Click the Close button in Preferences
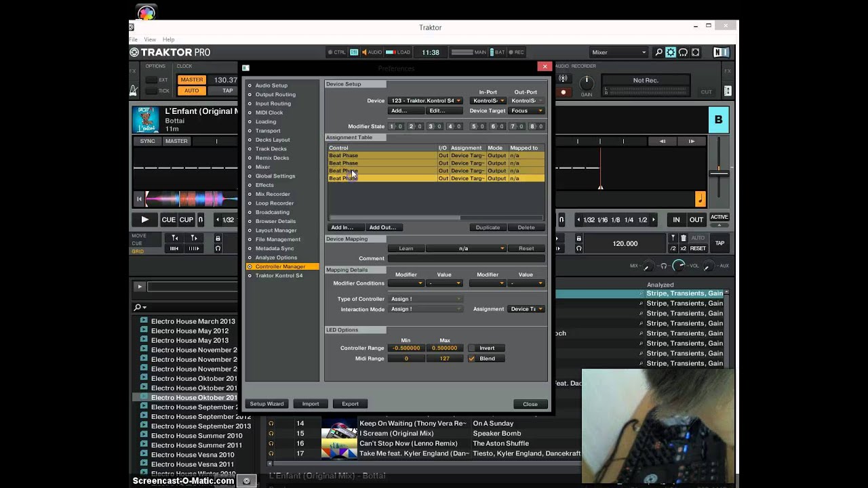This screenshot has width=868, height=488. point(530,404)
